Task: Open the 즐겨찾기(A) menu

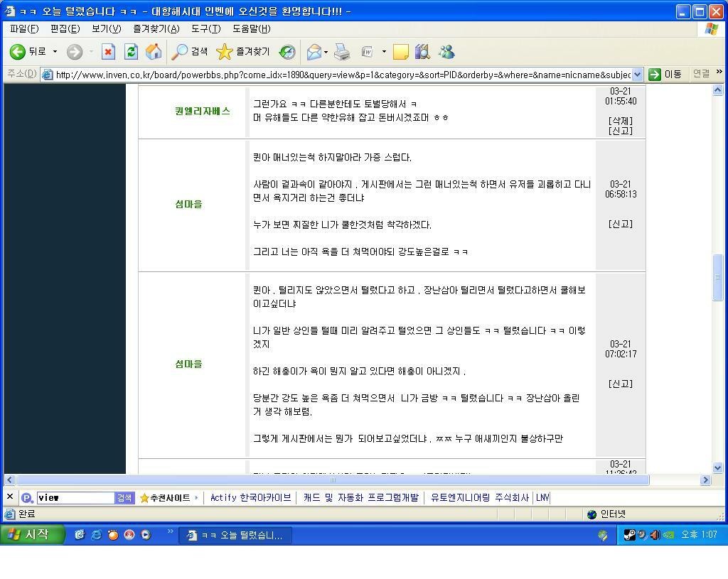Action: coord(156,28)
